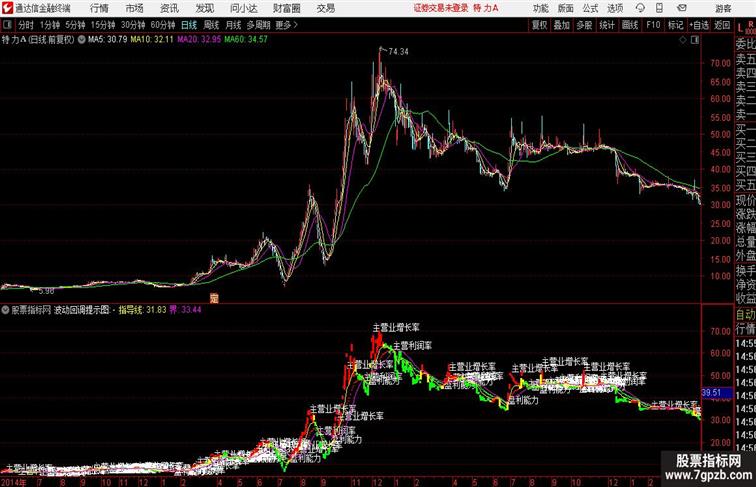Open the F10 company info button
This screenshot has height=487, width=756.
[x=653, y=25]
